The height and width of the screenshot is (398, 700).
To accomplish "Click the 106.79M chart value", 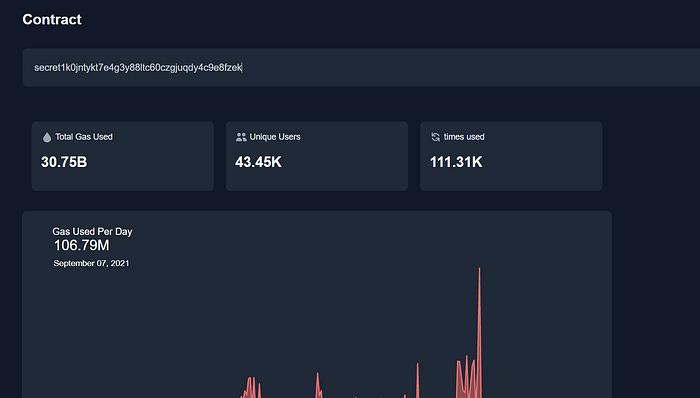I will [82, 245].
